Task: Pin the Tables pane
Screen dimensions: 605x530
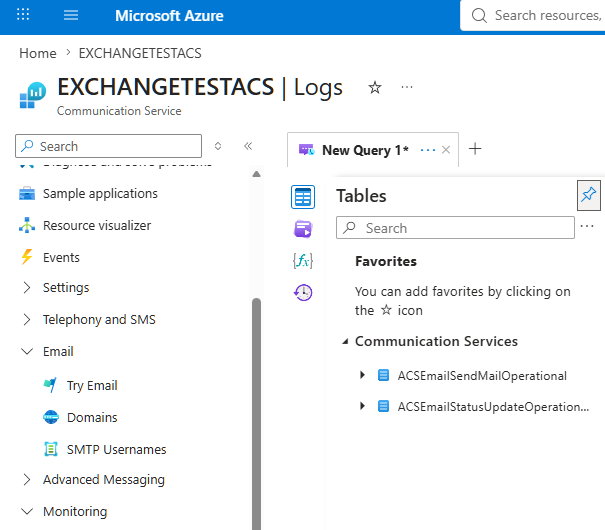Action: click(589, 195)
